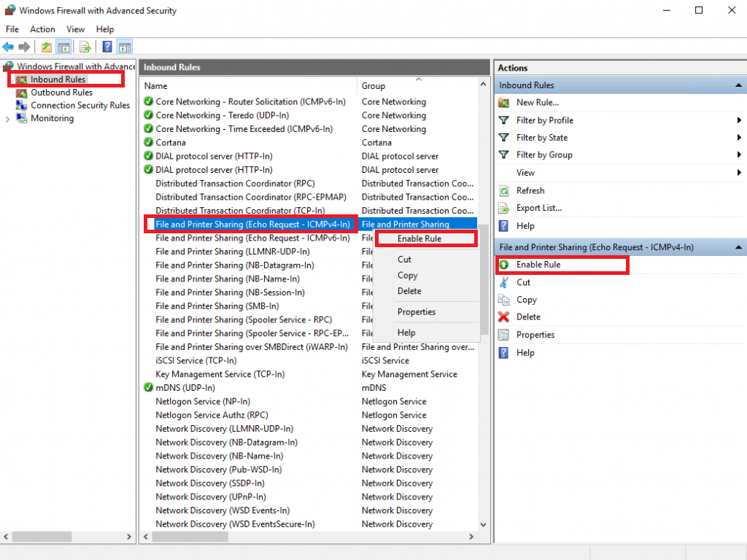Image resolution: width=747 pixels, height=560 pixels.
Task: Open the Filter by Profile submenu arrow
Action: click(x=739, y=120)
